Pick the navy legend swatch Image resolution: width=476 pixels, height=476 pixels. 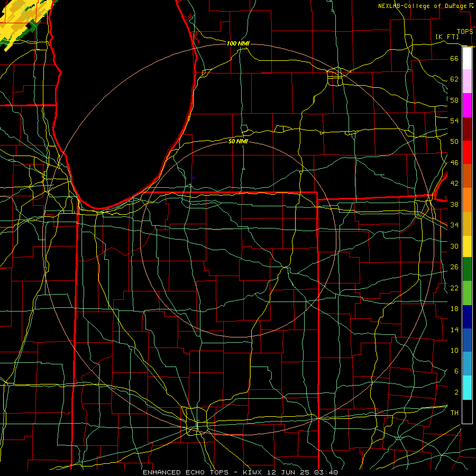click(x=467, y=317)
